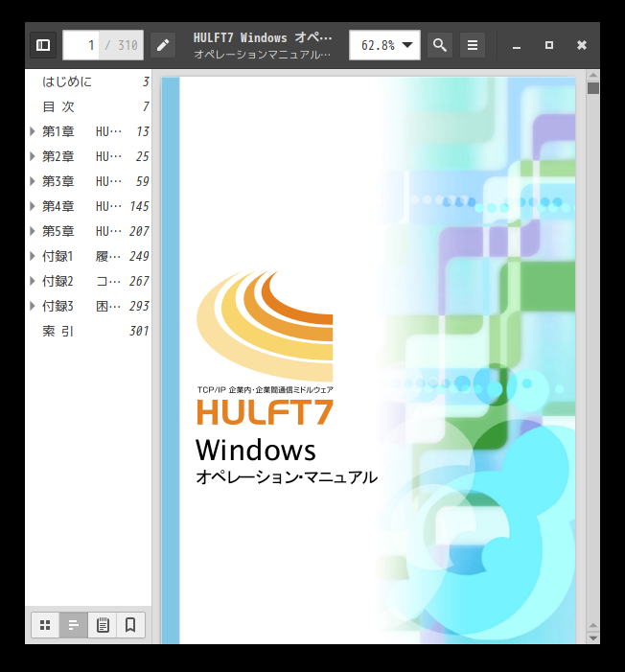Click page number 249 in outline
Image resolution: width=625 pixels, height=672 pixels.
pos(139,256)
